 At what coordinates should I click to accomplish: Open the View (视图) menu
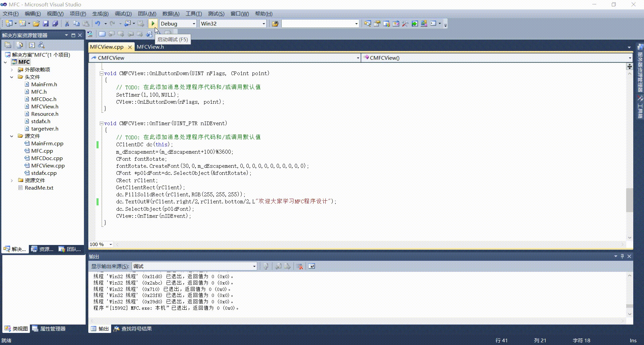tap(55, 14)
